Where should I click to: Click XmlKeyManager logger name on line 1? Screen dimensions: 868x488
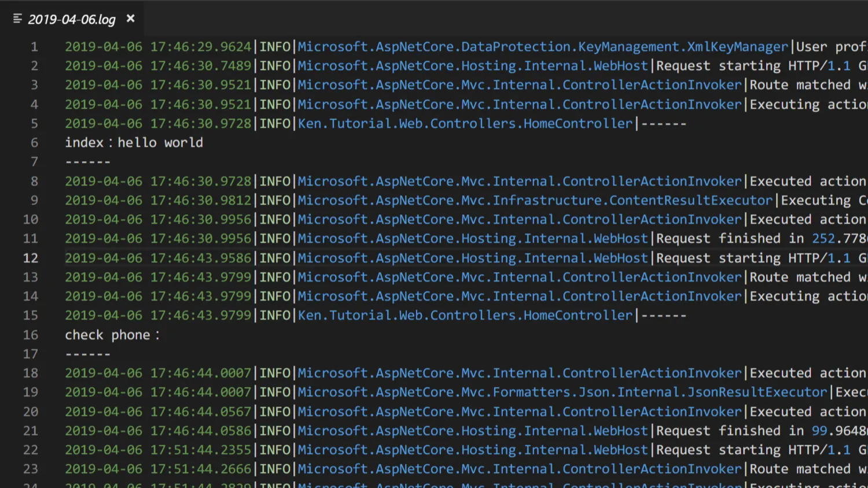click(543, 47)
